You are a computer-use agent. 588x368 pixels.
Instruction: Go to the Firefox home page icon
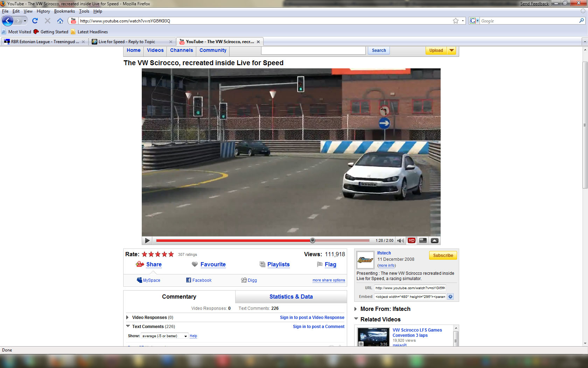coord(60,21)
